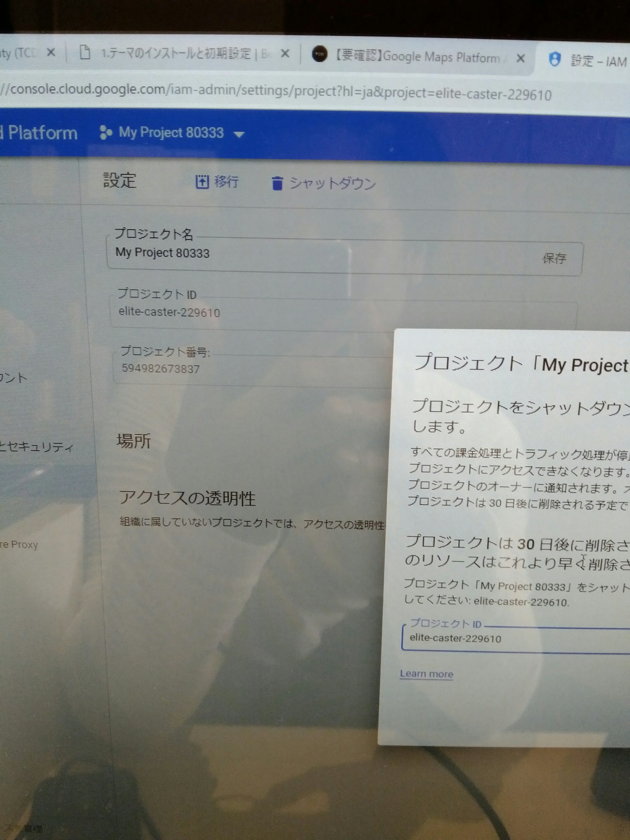Click the dialog title プロジェクト「My Project
The image size is (630, 840).
click(x=521, y=364)
